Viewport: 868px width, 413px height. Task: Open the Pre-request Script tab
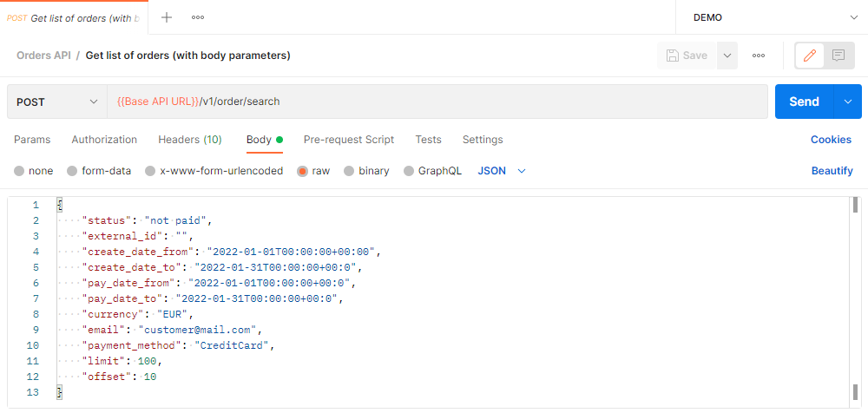tap(348, 140)
